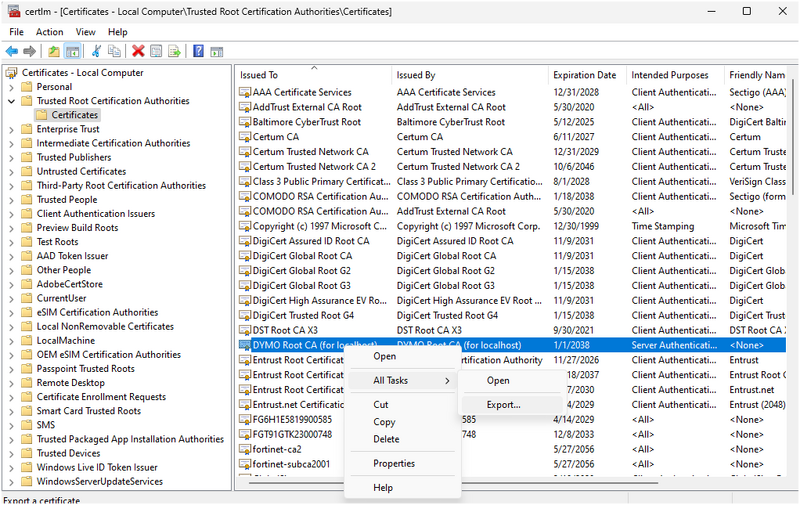The width and height of the screenshot is (800, 505).
Task: Click the red Delete X toolbar icon
Action: [138, 51]
